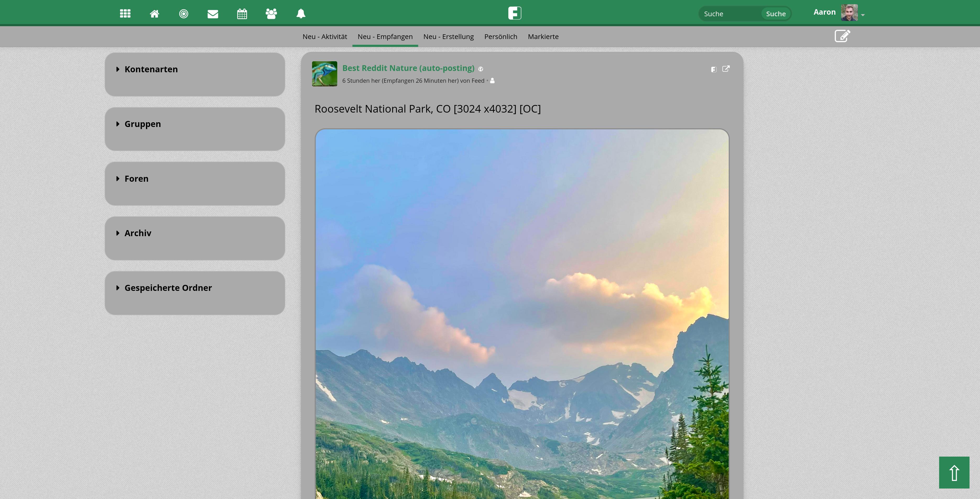Open the Friendica-local post view icon
The height and width of the screenshot is (499, 980).
pyautogui.click(x=714, y=69)
